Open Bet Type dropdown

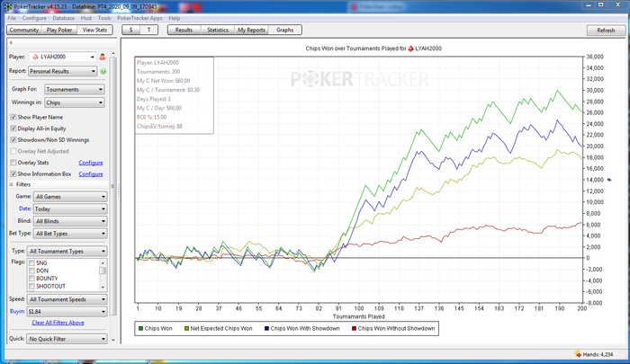[x=70, y=234]
